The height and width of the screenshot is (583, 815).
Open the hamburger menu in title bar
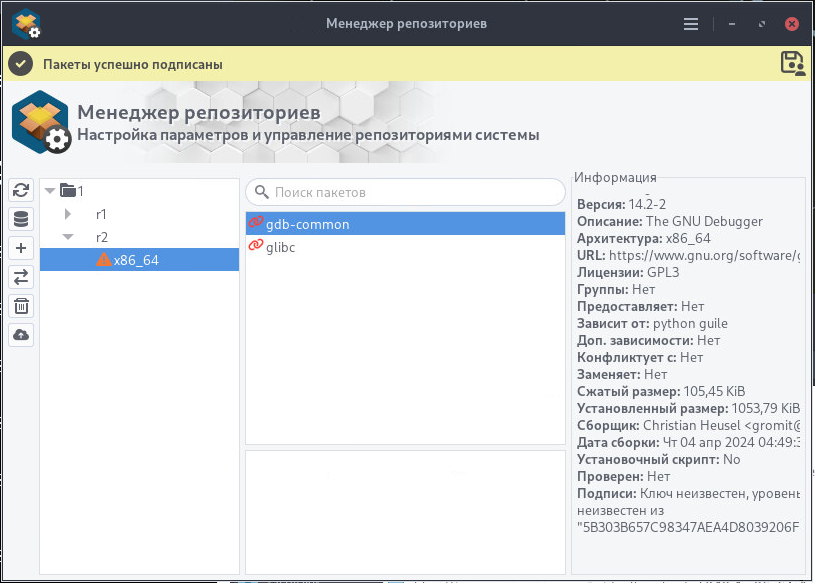coord(691,24)
